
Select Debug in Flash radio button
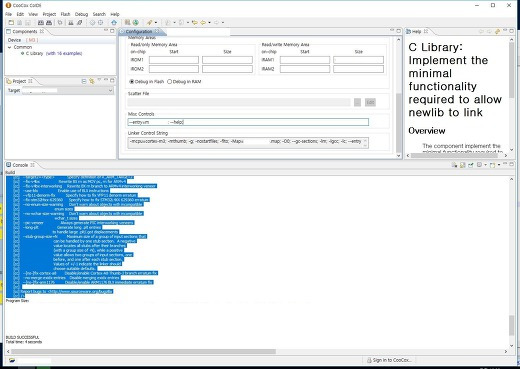click(x=132, y=82)
